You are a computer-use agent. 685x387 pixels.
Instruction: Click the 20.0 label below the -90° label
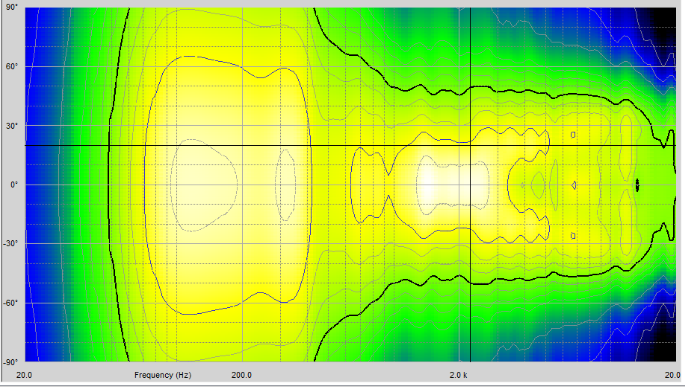click(x=24, y=375)
